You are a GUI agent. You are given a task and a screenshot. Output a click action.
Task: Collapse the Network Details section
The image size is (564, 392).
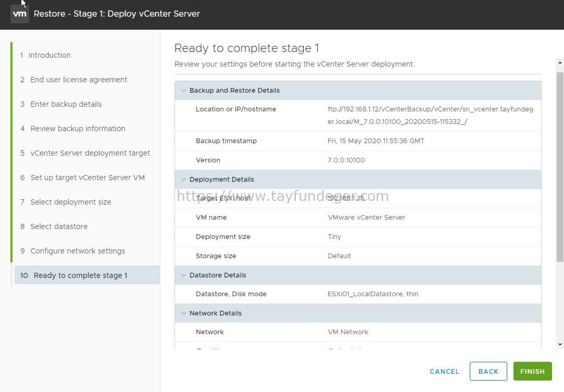(x=184, y=313)
